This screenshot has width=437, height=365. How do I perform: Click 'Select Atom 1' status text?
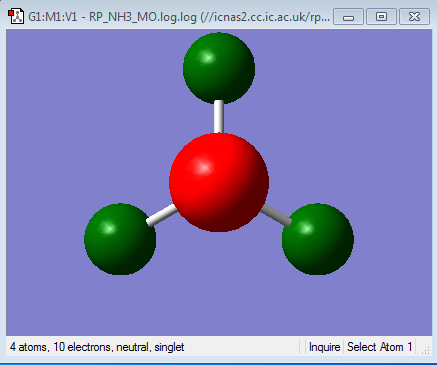click(380, 347)
